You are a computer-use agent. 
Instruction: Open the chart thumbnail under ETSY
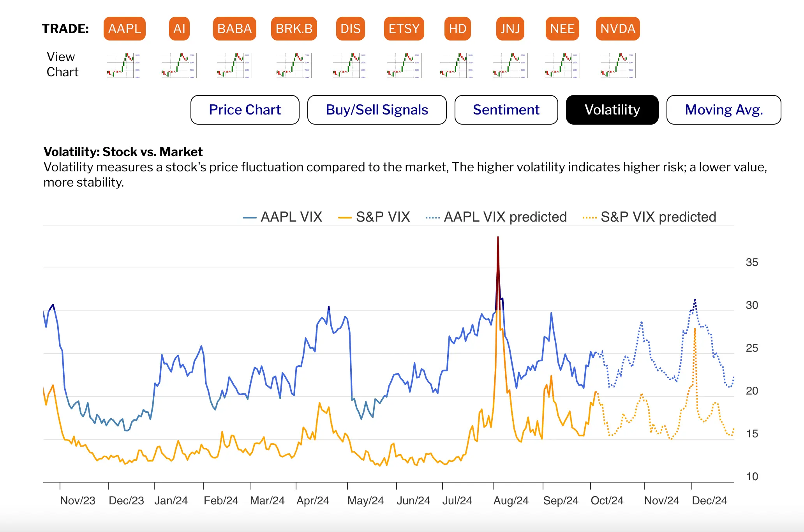pyautogui.click(x=404, y=65)
